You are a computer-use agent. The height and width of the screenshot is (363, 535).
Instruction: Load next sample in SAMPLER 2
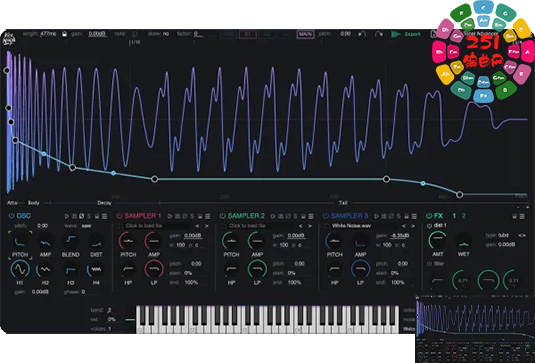pos(310,226)
